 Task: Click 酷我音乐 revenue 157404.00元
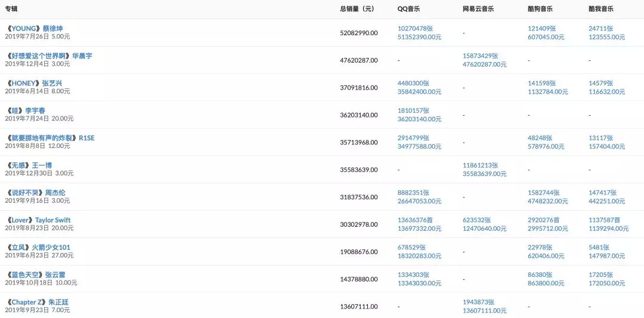click(x=606, y=147)
